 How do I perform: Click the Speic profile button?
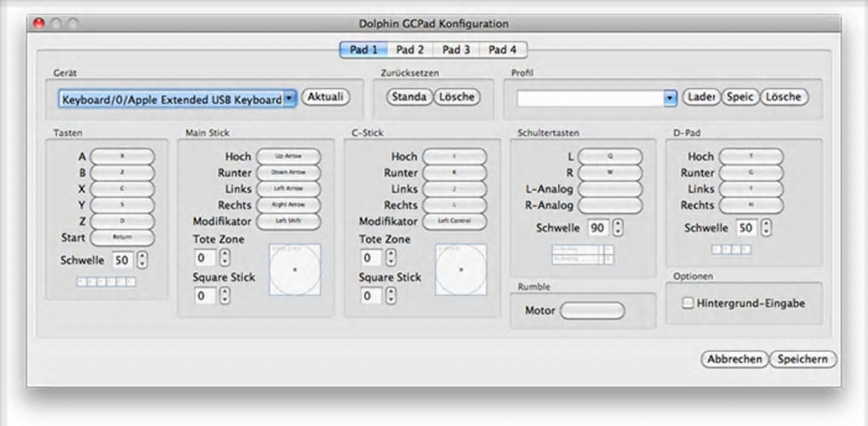[740, 97]
